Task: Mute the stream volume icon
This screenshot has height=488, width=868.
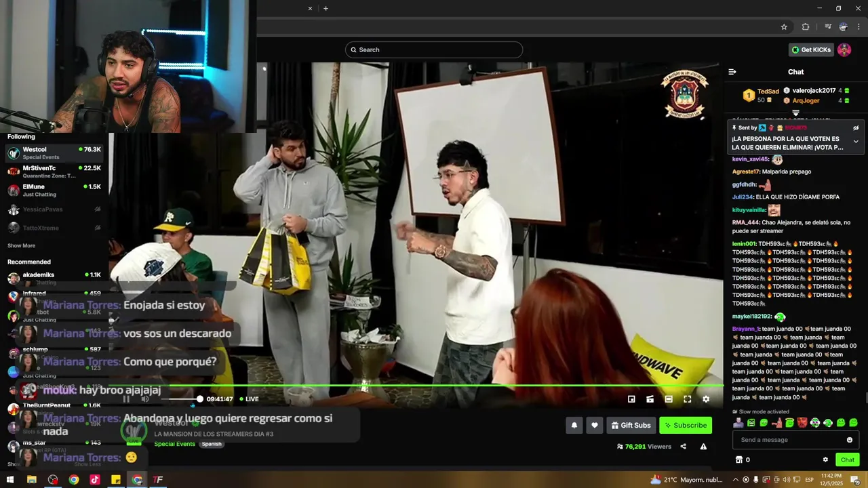Action: 144,399
